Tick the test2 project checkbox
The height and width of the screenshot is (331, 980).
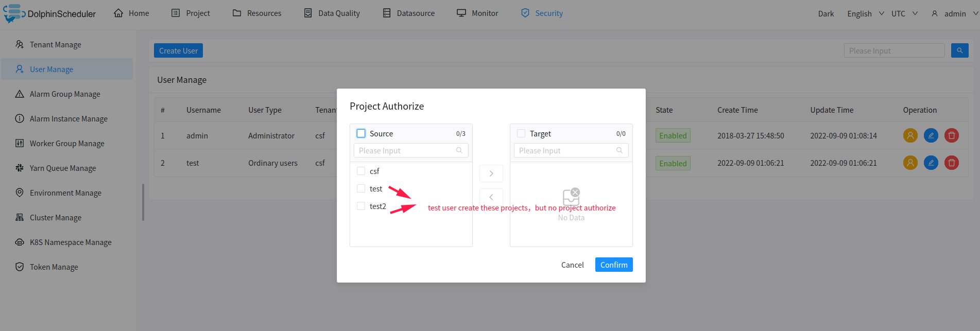click(x=361, y=206)
